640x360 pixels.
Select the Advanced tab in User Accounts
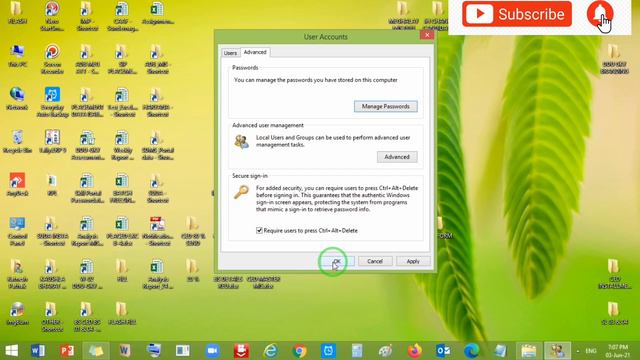point(255,52)
